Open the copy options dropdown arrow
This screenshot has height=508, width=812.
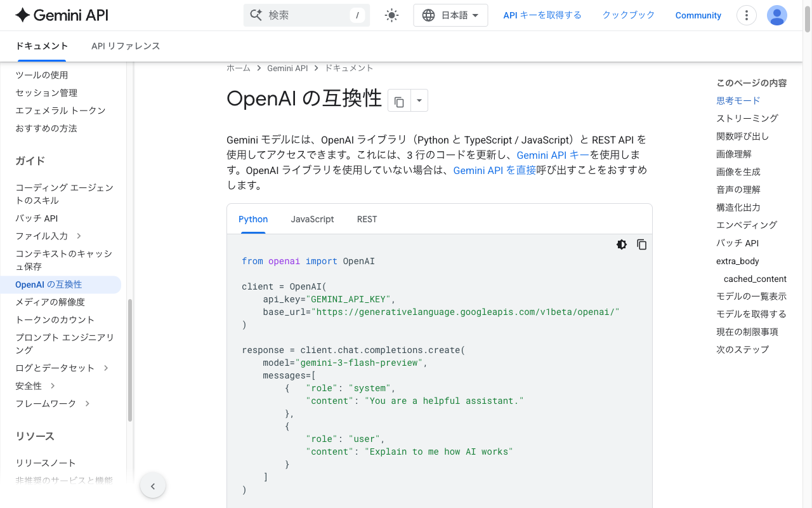click(418, 100)
